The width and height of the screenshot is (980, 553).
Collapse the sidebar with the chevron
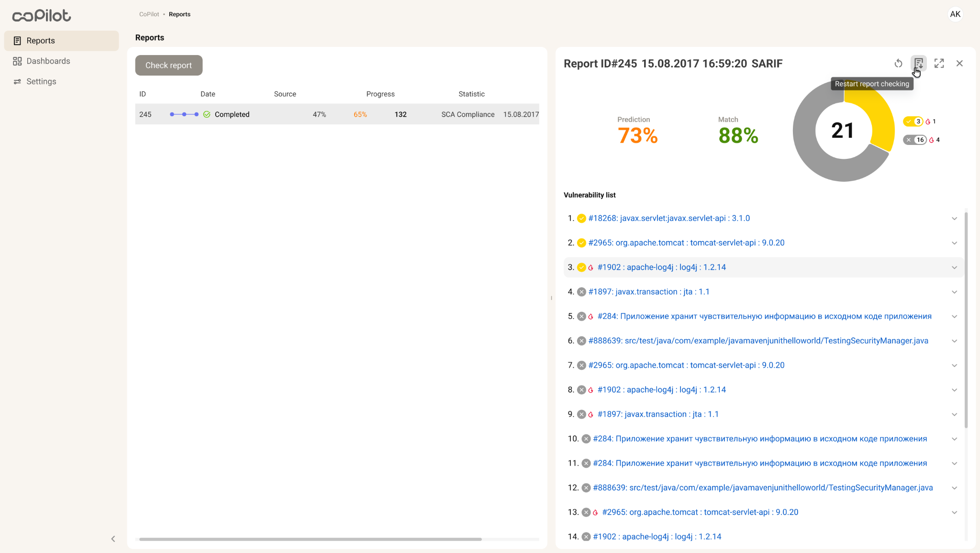(113, 539)
